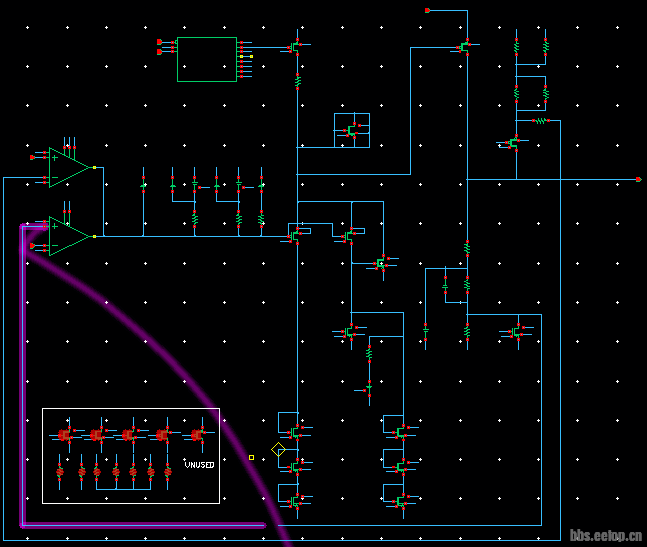Select the lower op-amp symbol

point(67,236)
